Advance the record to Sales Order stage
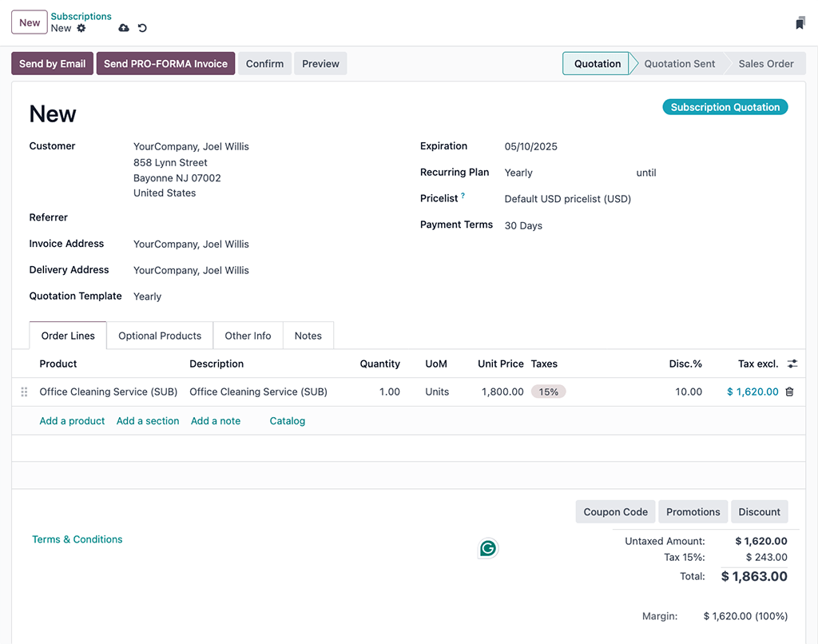 click(765, 63)
